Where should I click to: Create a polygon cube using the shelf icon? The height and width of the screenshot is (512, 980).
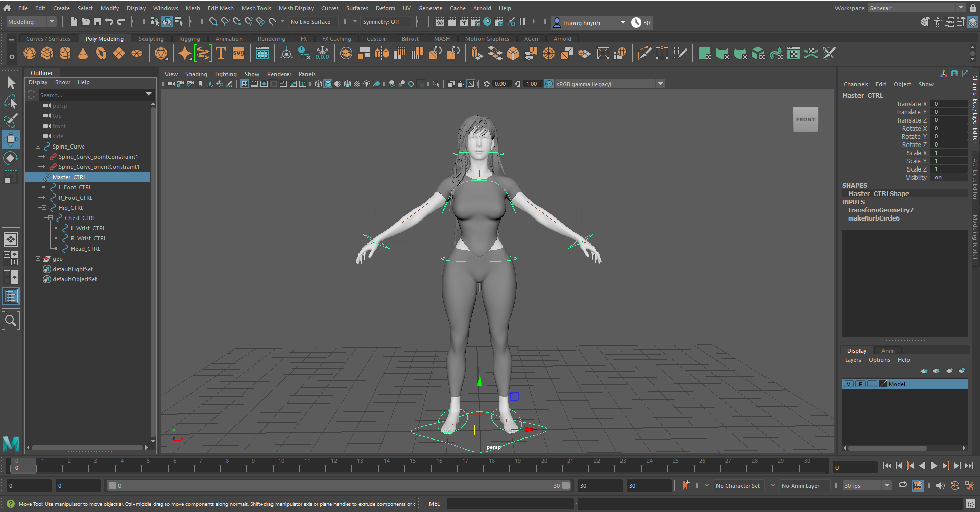(x=47, y=53)
